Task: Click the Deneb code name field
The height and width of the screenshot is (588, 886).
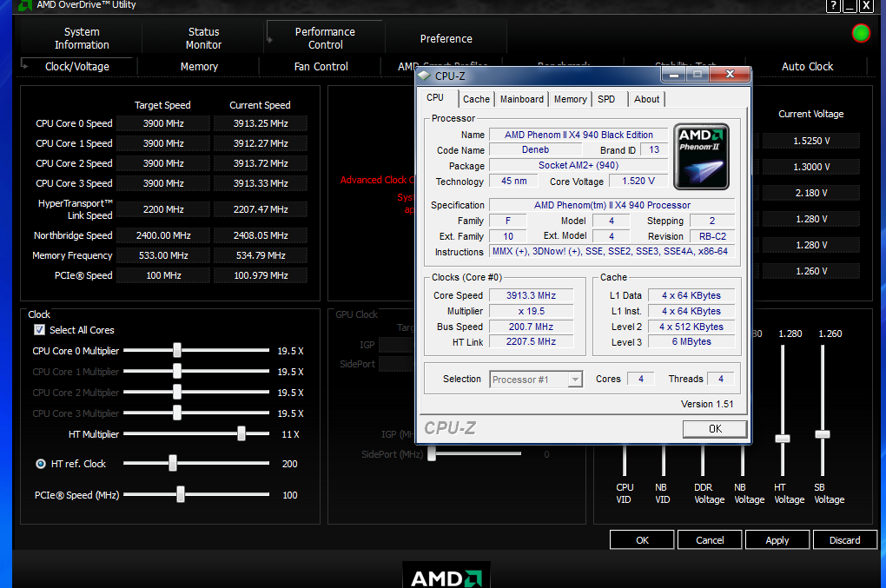Action: 535,149
